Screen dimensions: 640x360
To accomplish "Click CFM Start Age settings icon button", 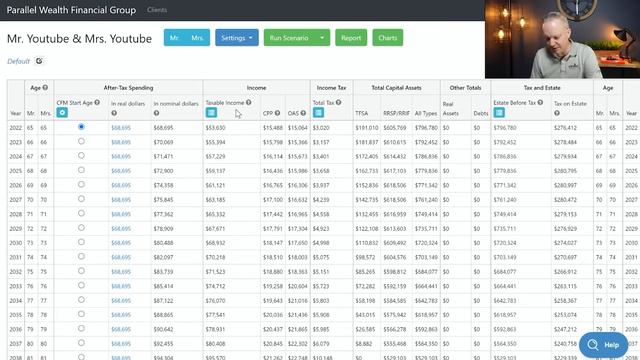I will coord(62,112).
